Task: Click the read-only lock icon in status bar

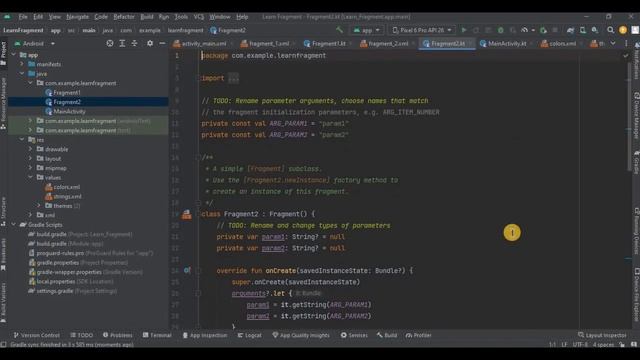Action: point(622,344)
